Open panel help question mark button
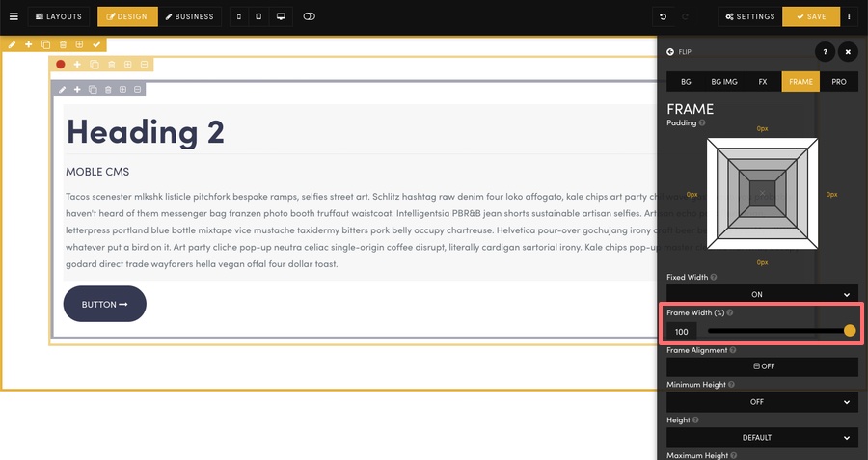Image resolution: width=868 pixels, height=460 pixels. (x=825, y=51)
